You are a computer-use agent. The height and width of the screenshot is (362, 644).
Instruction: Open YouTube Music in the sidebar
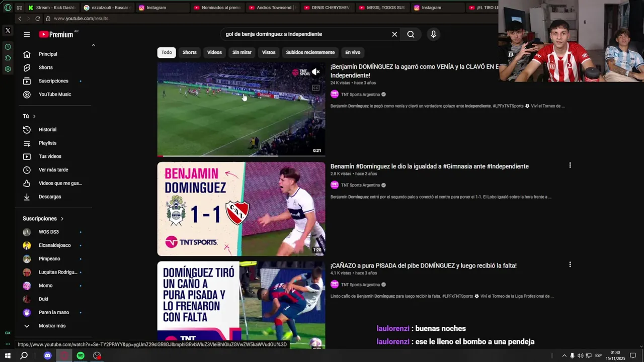pyautogui.click(x=54, y=95)
